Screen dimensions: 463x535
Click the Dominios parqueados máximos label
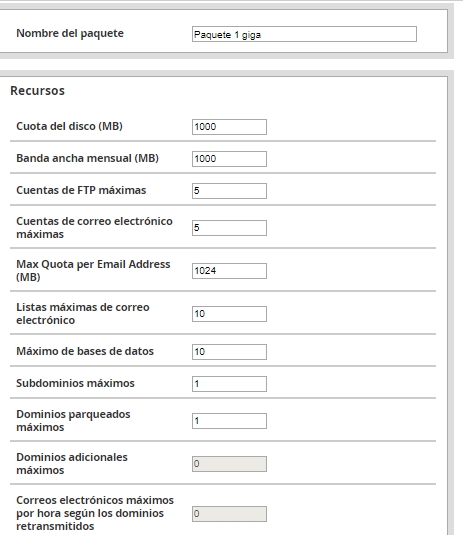[73, 421]
